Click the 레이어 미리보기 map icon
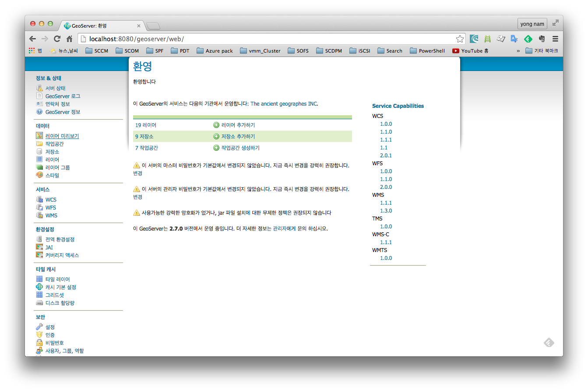This screenshot has height=391, width=588. pos(39,136)
